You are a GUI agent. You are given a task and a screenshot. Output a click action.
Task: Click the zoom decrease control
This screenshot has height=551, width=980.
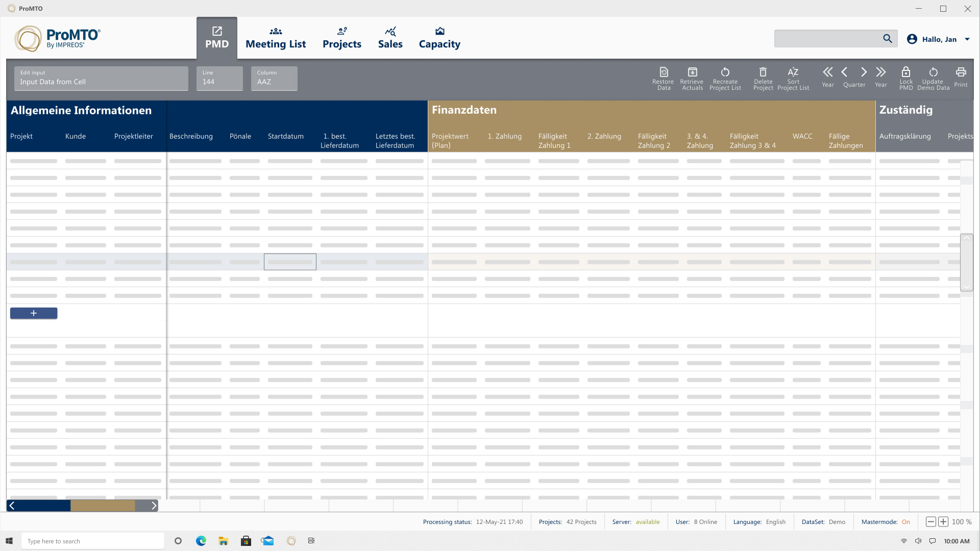tap(930, 521)
